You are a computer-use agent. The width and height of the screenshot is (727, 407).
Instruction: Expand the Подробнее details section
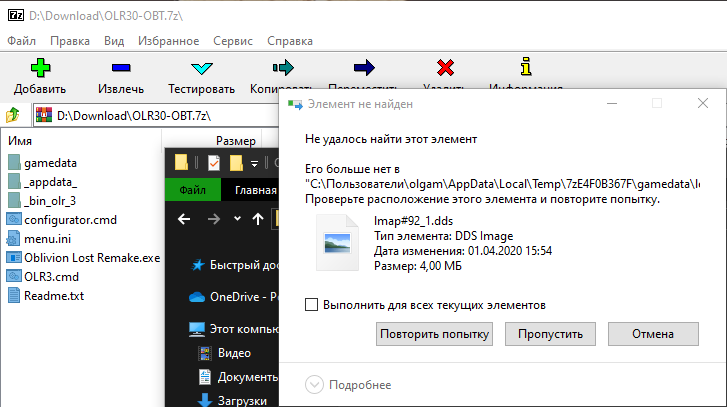tap(348, 385)
